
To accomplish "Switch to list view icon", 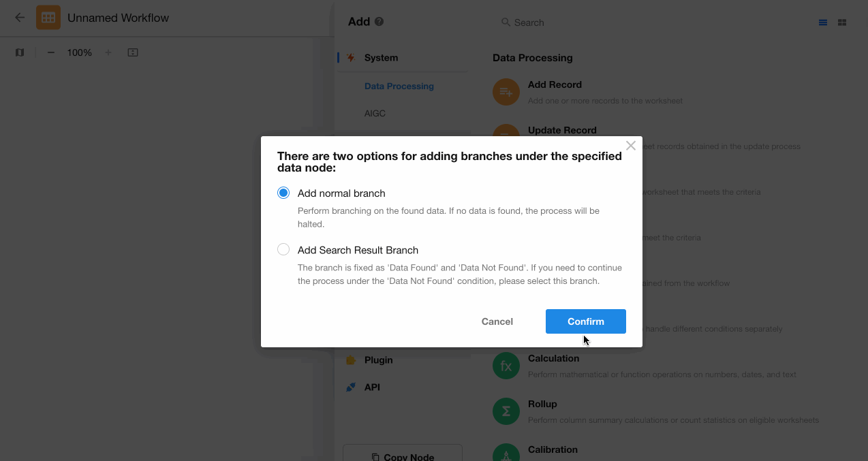I will pos(823,22).
